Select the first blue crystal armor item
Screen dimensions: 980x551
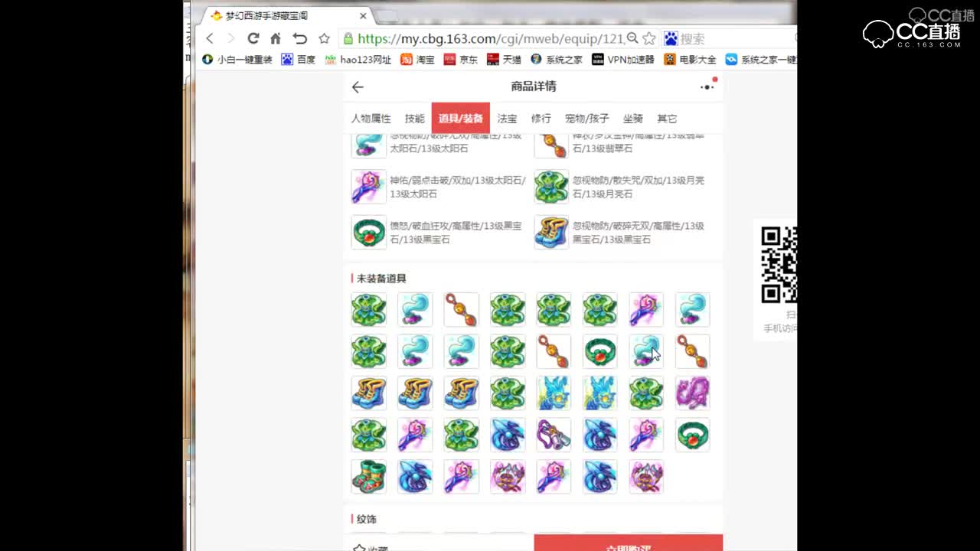(554, 393)
